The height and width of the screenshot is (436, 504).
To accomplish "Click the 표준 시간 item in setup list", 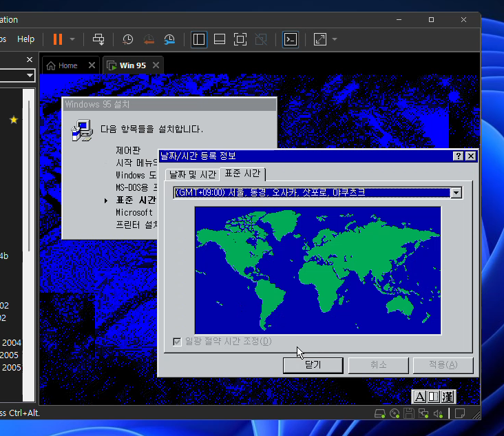I will (136, 200).
